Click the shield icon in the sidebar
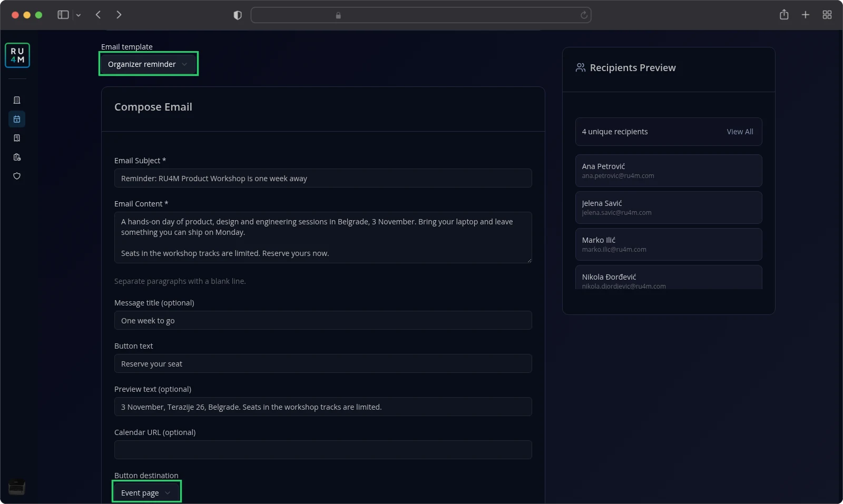This screenshot has width=843, height=504. (x=17, y=176)
